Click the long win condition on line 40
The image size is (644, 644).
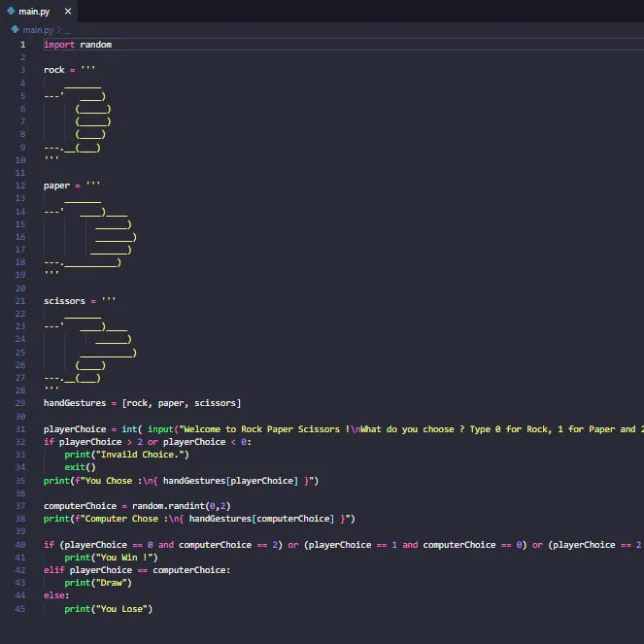[x=343, y=545]
